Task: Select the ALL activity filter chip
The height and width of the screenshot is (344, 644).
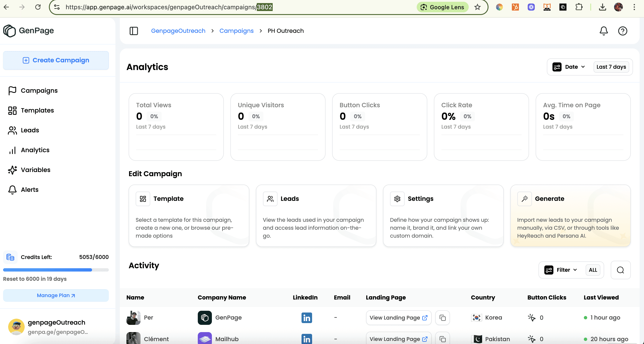Action: (593, 270)
